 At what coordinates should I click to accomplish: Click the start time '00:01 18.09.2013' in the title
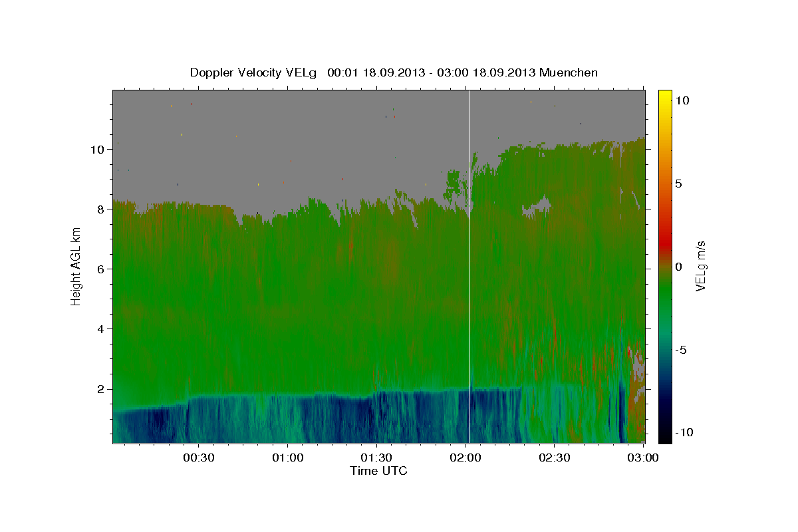[375, 72]
